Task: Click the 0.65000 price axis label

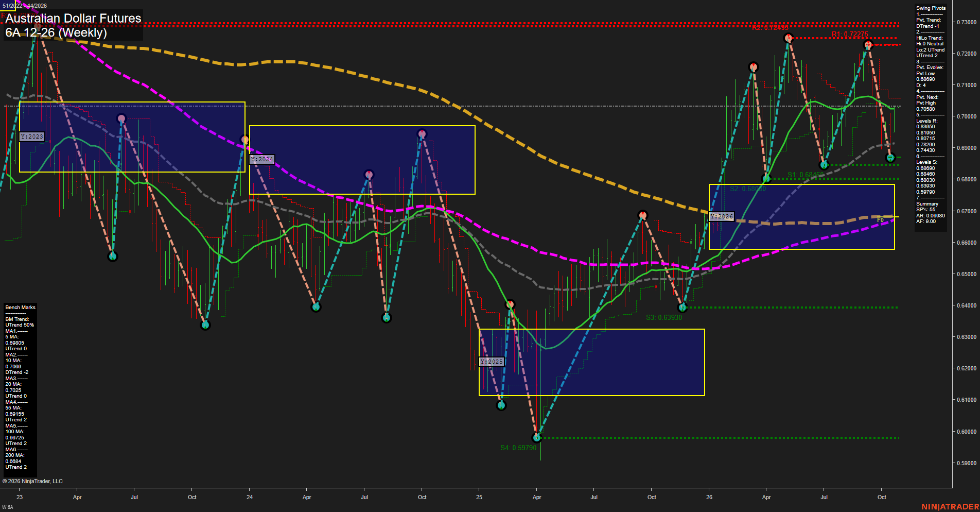Action: pos(966,274)
